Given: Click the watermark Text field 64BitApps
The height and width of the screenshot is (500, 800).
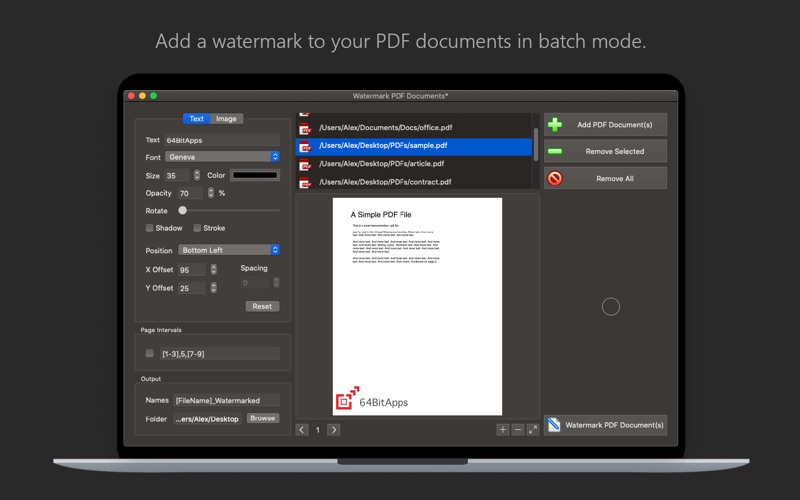Looking at the screenshot, I should point(222,140).
